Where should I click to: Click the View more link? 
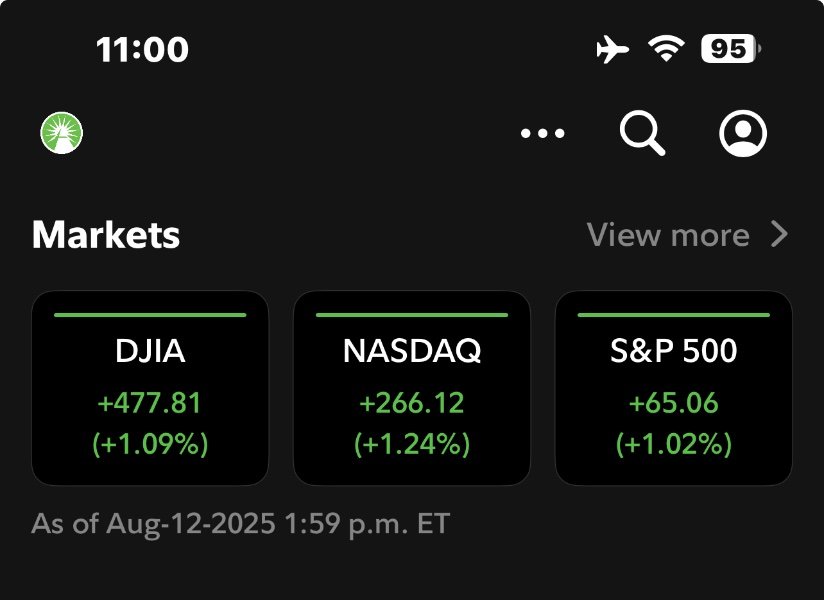click(x=668, y=235)
